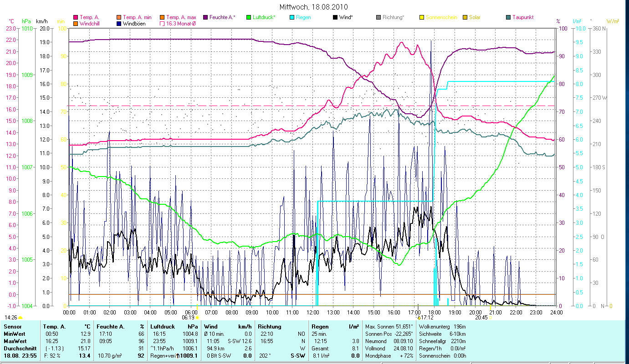The height and width of the screenshot is (364, 629).
Task: Click the Temp. A. pink legend swatch
Action: coord(76,17)
